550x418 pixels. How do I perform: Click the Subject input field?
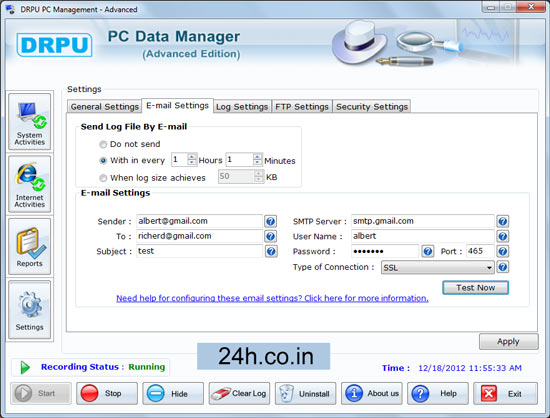(x=199, y=251)
